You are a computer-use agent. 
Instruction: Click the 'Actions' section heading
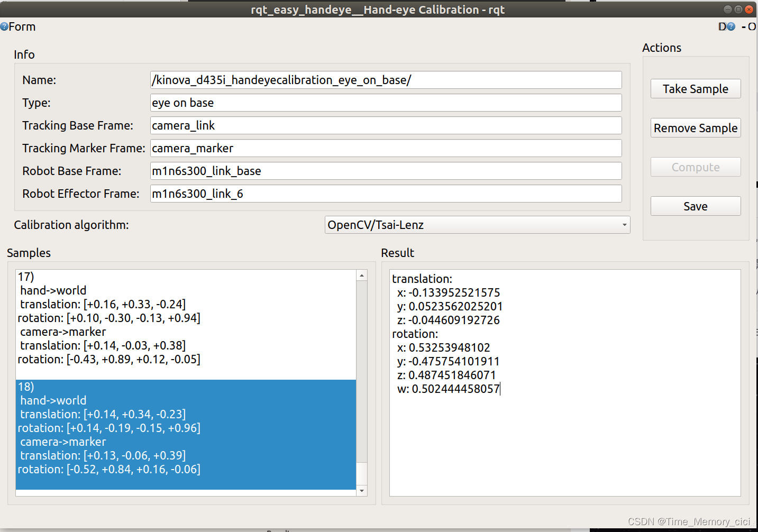(x=662, y=48)
